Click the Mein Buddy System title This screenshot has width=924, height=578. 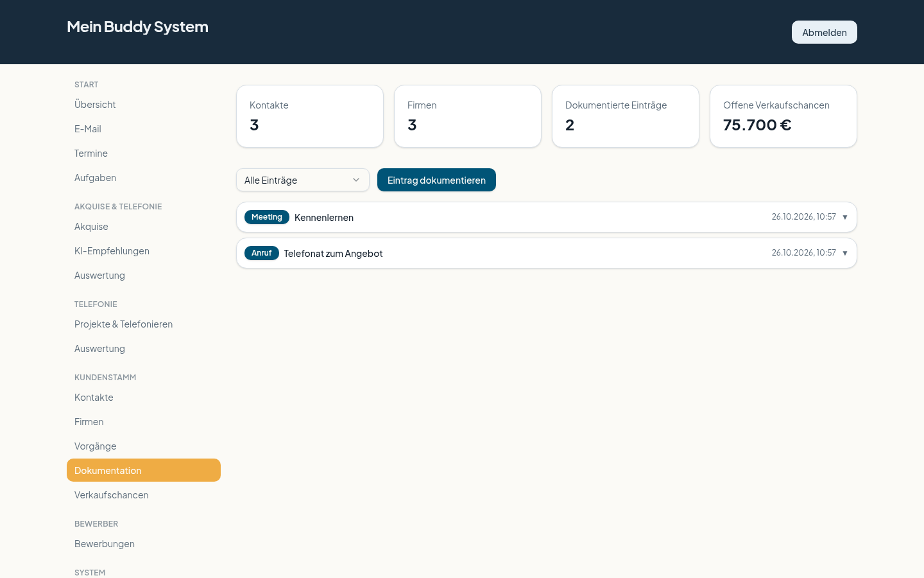point(137,26)
